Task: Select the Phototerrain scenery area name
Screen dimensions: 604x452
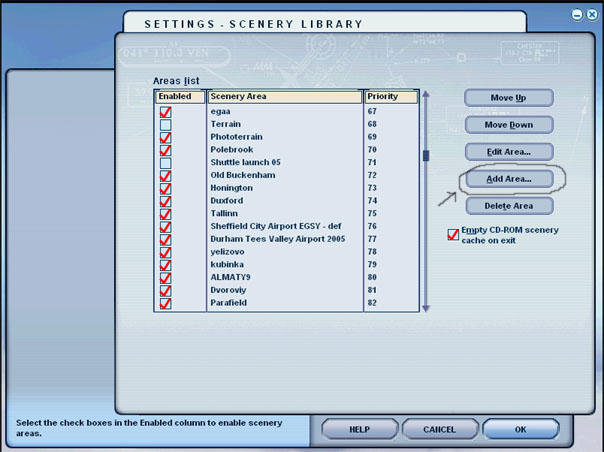Action: click(x=236, y=137)
